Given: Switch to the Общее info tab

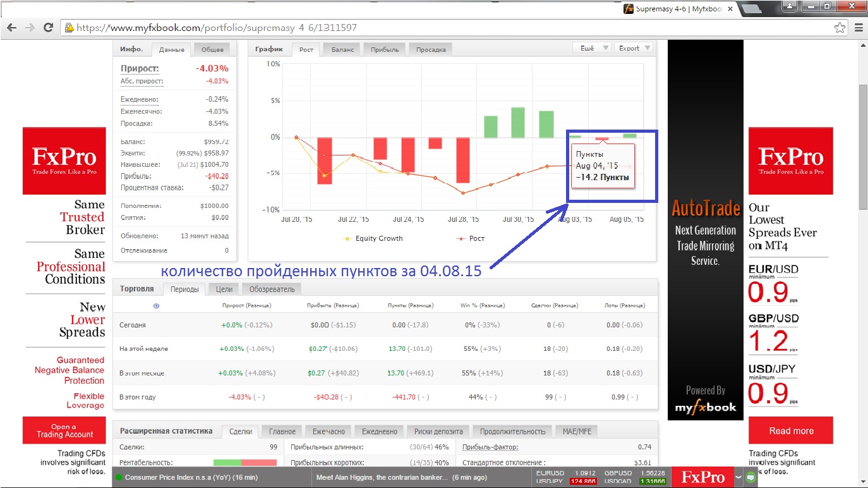Looking at the screenshot, I should tap(212, 49).
